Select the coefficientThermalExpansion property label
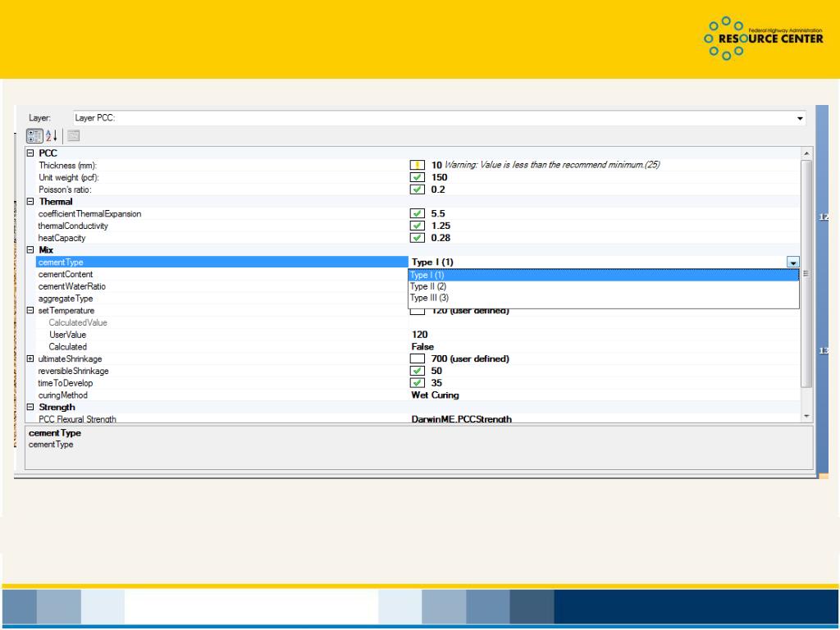The width and height of the screenshot is (840, 630). [89, 214]
